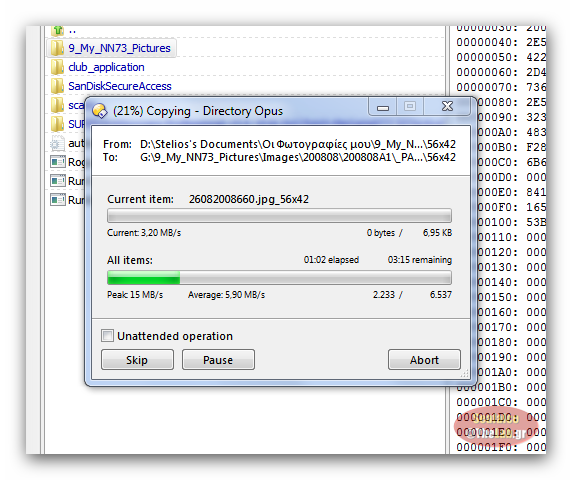The width and height of the screenshot is (572, 480).
Task: Select the folder icon beside 'sca'
Action: (57, 105)
